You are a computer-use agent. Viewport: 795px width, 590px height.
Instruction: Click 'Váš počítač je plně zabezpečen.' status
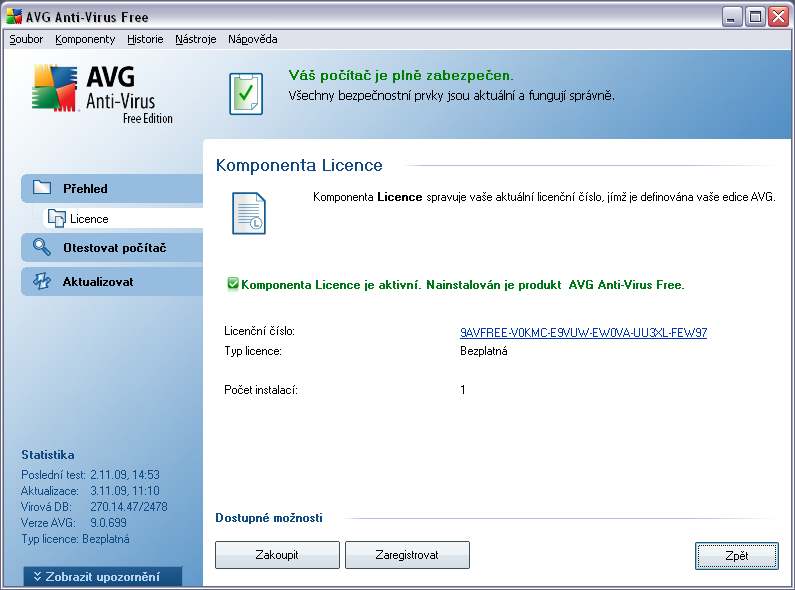(x=401, y=76)
